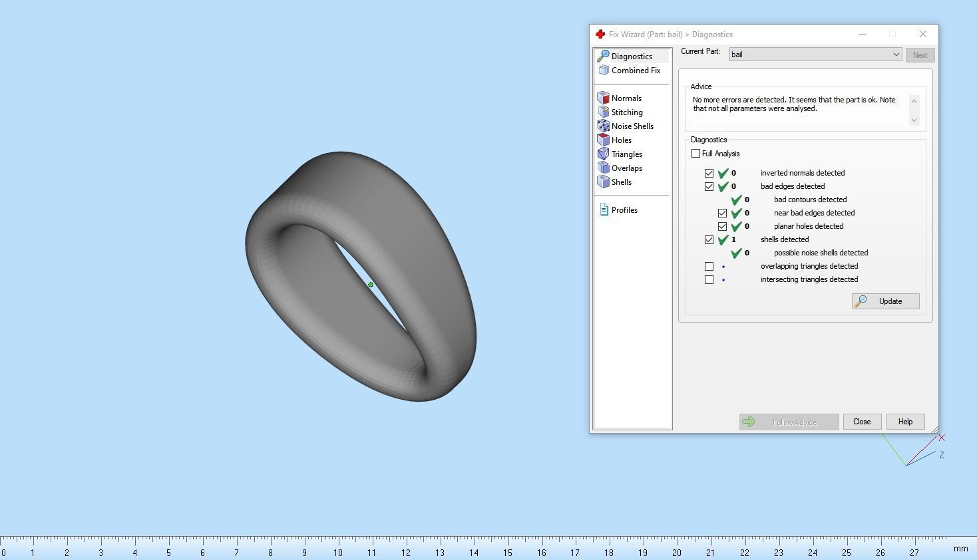Image resolution: width=977 pixels, height=560 pixels.
Task: Click the red cross Fix Wizard icon
Action: coord(600,34)
